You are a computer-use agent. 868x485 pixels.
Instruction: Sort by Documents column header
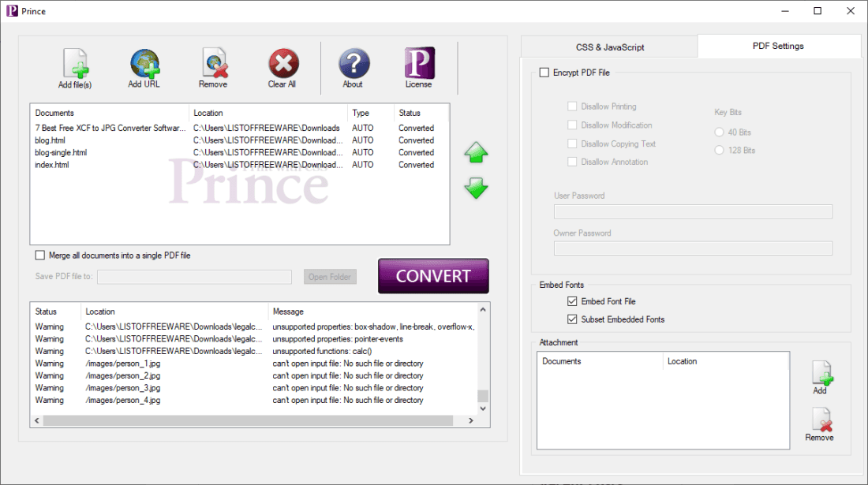(110, 113)
